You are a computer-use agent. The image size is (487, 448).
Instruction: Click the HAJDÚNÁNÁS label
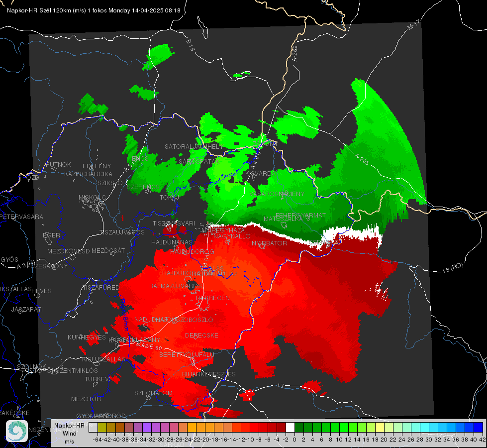172,242
